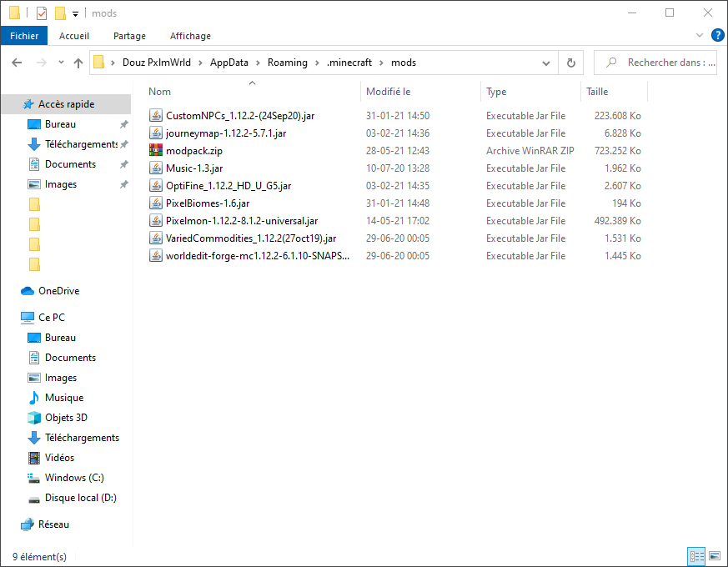
Task: Click the Rechercher dans search field
Action: click(x=655, y=63)
